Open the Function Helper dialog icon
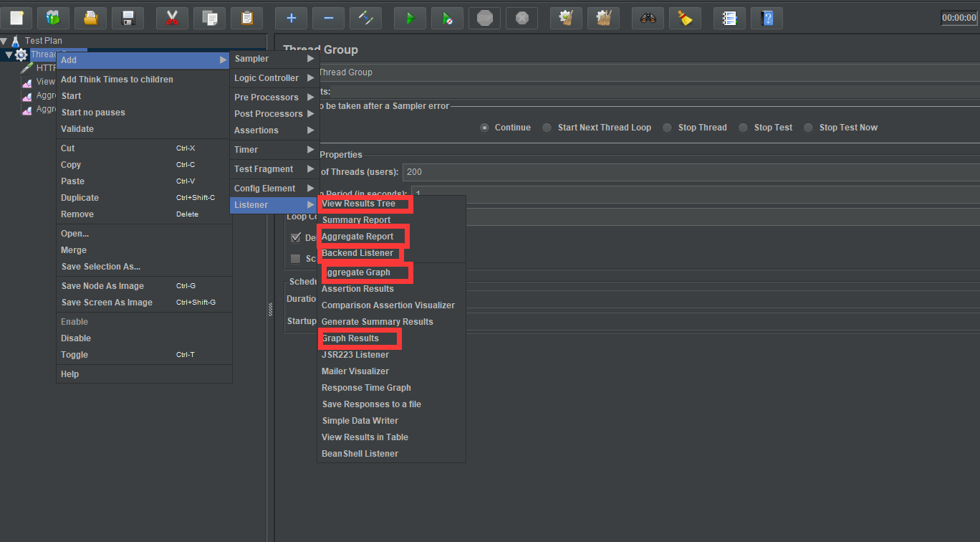 click(x=729, y=18)
